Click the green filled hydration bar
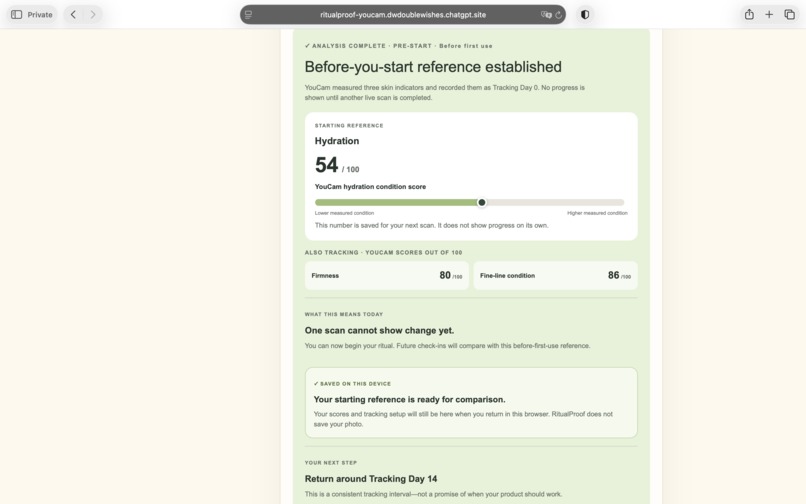 [398, 203]
